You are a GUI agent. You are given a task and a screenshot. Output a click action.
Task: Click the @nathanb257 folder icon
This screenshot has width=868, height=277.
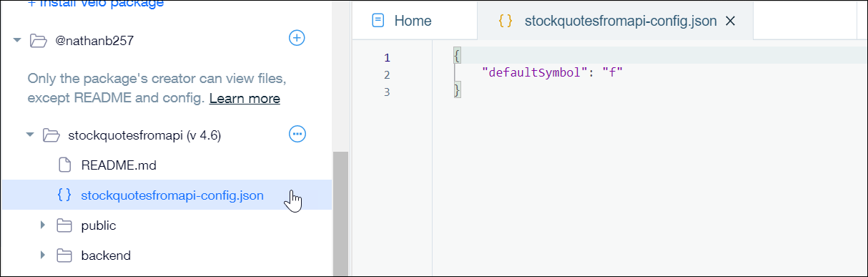(38, 41)
